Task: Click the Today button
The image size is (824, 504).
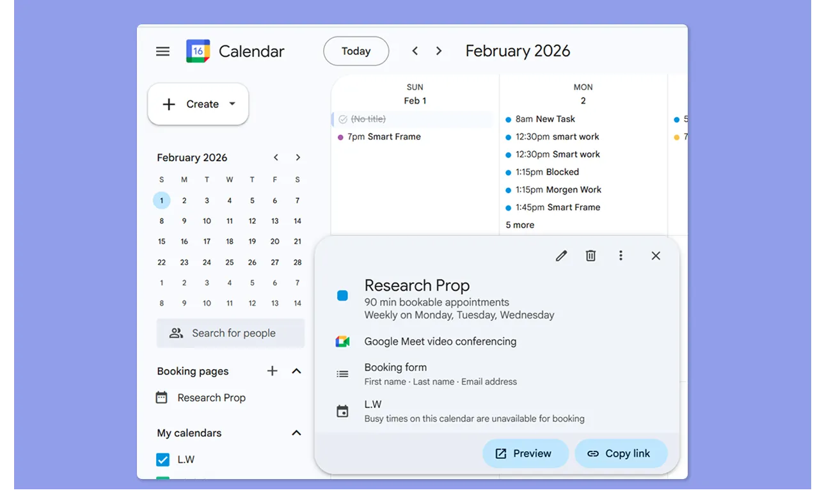Action: [x=356, y=51]
